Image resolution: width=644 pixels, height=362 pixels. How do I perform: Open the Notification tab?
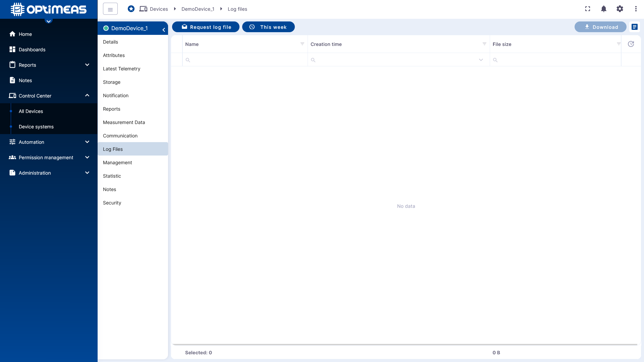click(133, 96)
